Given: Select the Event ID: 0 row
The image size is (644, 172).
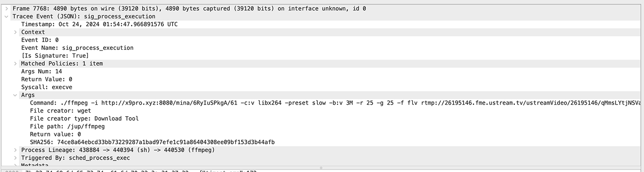Looking at the screenshot, I should point(322,40).
